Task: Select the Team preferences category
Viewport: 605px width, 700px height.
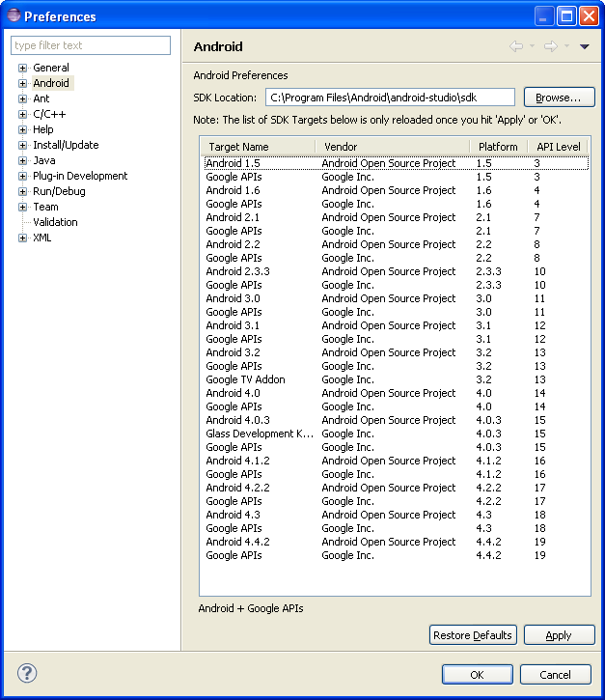Action: [x=45, y=207]
